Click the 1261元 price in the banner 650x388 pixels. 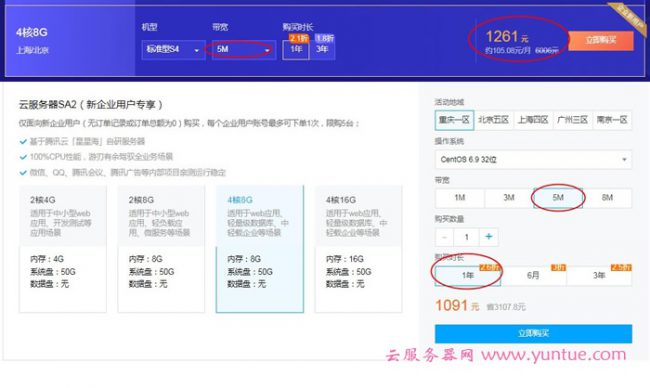(x=507, y=37)
